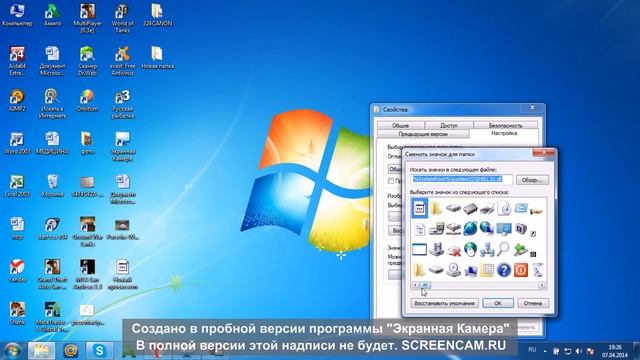Image resolution: width=640 pixels, height=360 pixels.
Task: Click the icon list scrollbar right arrow
Action: tap(542, 285)
